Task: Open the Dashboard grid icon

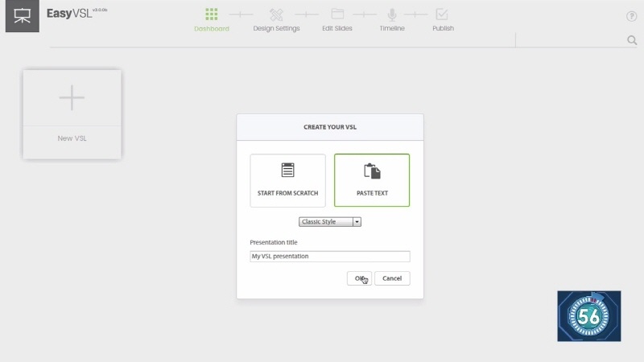Action: pyautogui.click(x=212, y=14)
